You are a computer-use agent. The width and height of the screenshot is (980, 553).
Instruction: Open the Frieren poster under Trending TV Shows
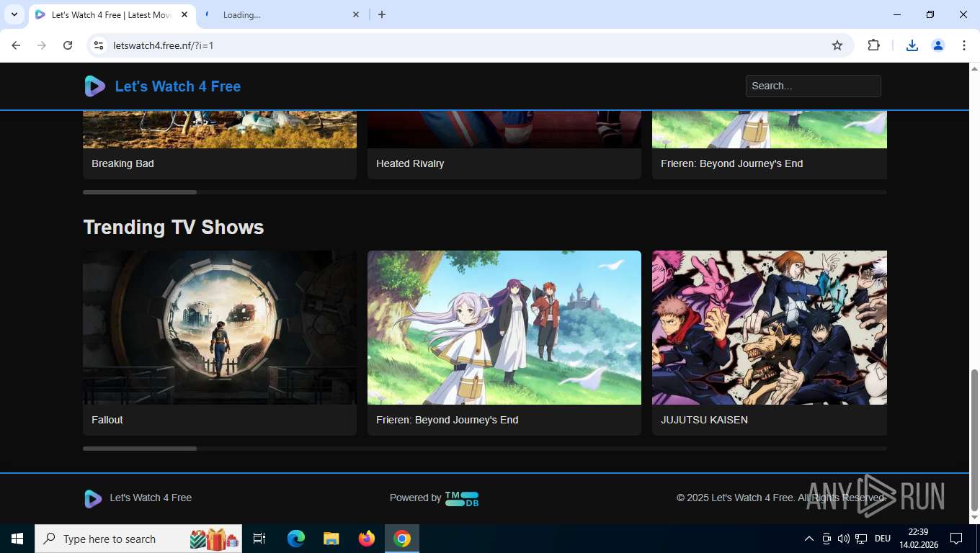pyautogui.click(x=504, y=328)
